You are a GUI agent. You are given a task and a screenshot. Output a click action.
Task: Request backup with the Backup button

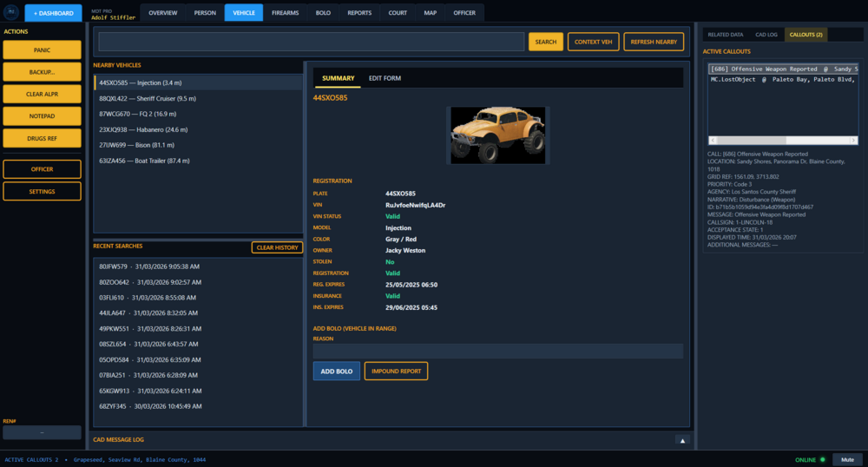point(42,72)
